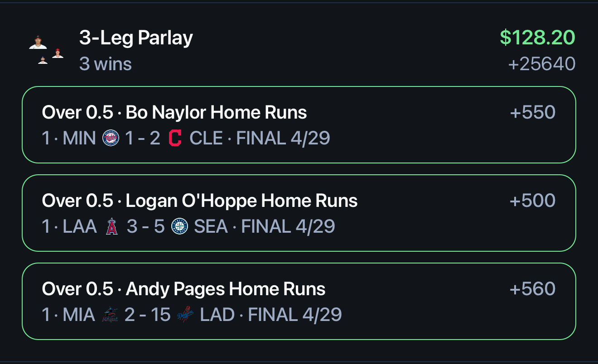Open the Logan O'Hoppe Home Runs leg
Screen dimensions: 598x364
point(299,213)
